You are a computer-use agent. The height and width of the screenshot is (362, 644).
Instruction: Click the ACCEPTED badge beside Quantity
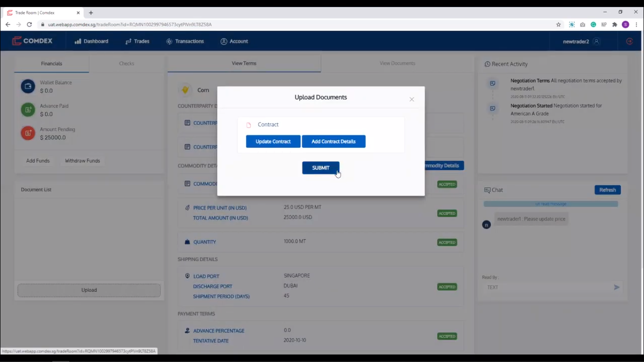pos(447,242)
